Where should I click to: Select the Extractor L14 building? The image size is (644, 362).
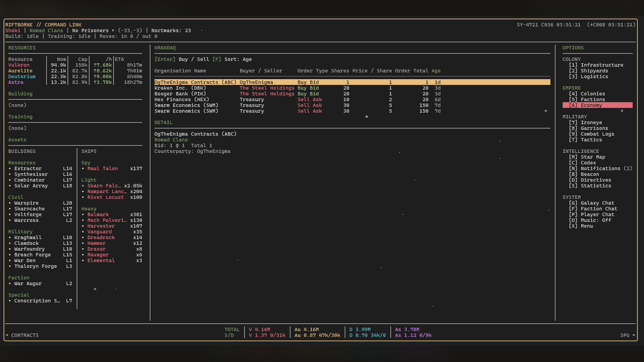point(40,169)
